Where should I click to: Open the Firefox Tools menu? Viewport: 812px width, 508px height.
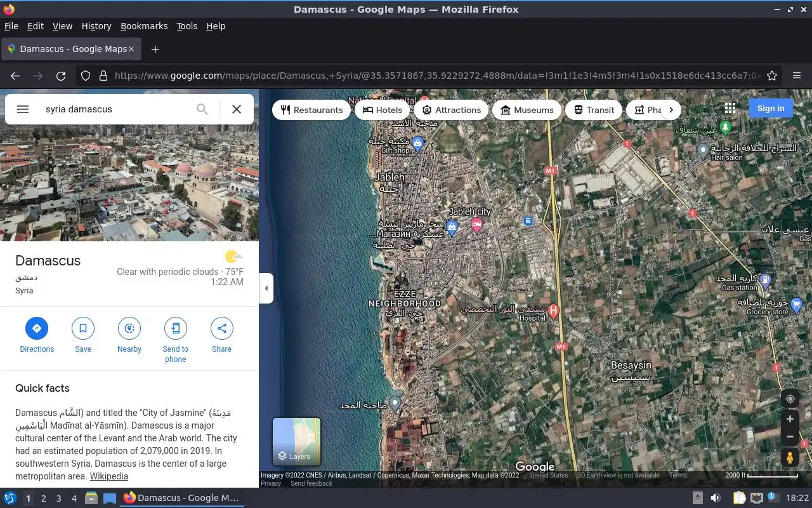187,26
